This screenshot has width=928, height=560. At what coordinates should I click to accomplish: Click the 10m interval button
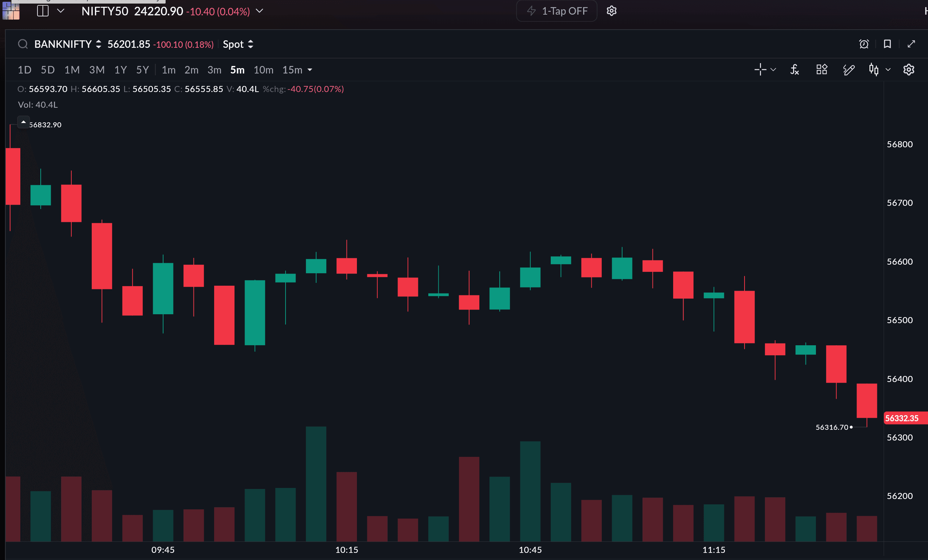click(263, 70)
